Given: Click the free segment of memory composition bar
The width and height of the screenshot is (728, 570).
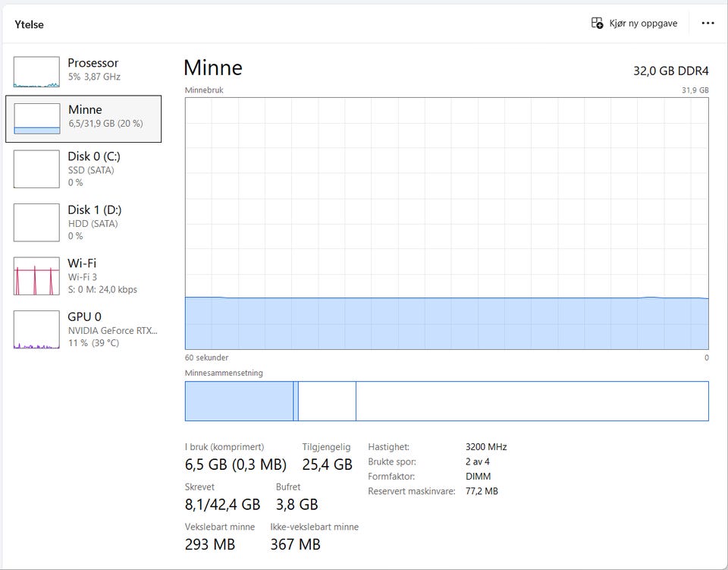Looking at the screenshot, I should 532,402.
